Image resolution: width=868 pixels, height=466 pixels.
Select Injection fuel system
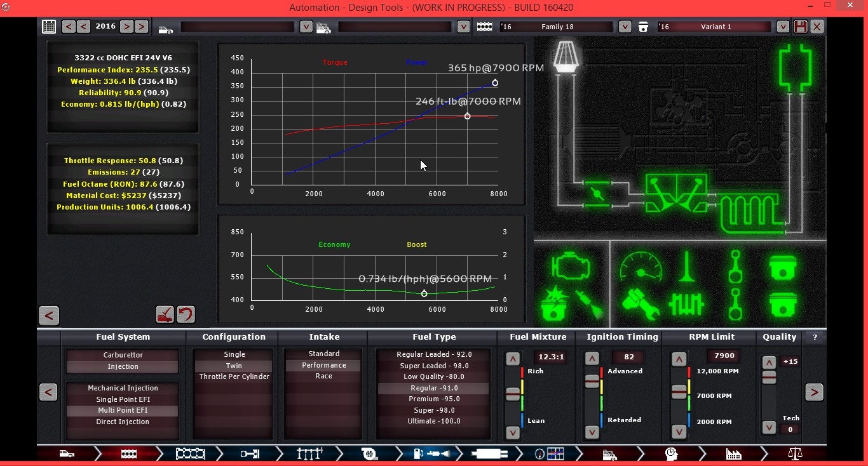click(123, 366)
